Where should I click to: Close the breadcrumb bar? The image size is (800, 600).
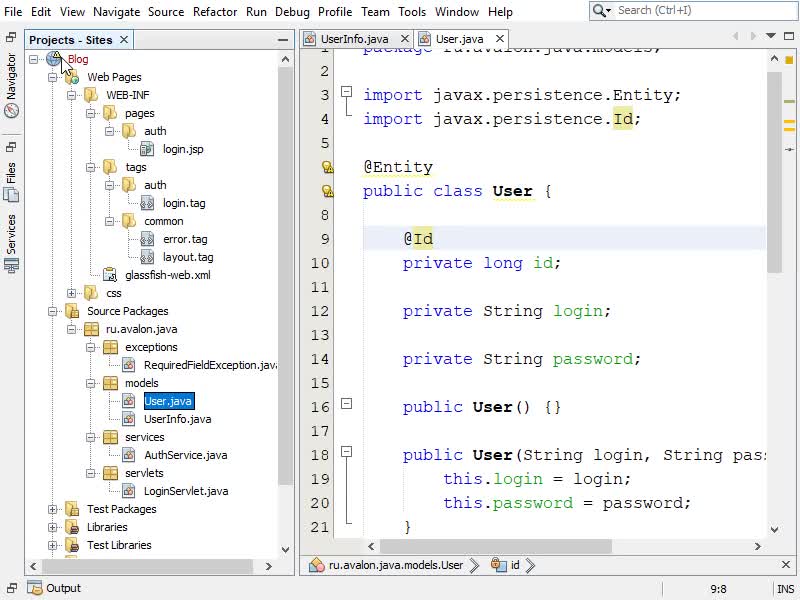786,564
